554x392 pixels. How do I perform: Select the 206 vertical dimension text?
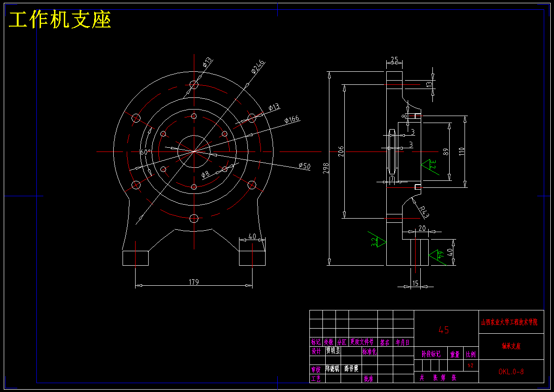(341, 151)
